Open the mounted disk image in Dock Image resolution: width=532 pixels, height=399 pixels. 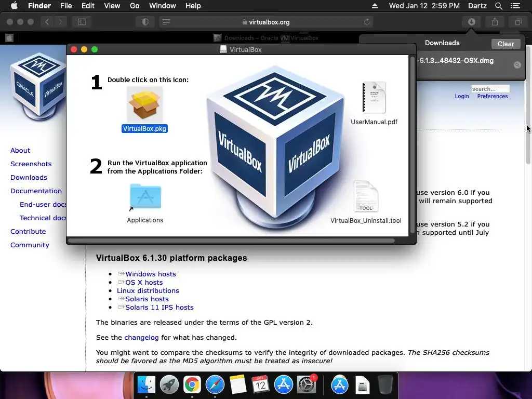tap(362, 385)
